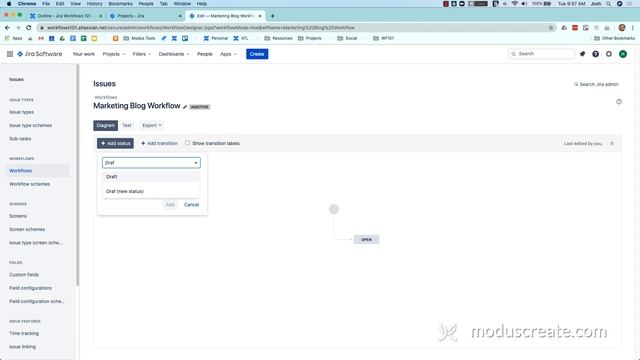Open Screens in the sidebar
Viewport: 640px width, 360px height.
[18, 216]
